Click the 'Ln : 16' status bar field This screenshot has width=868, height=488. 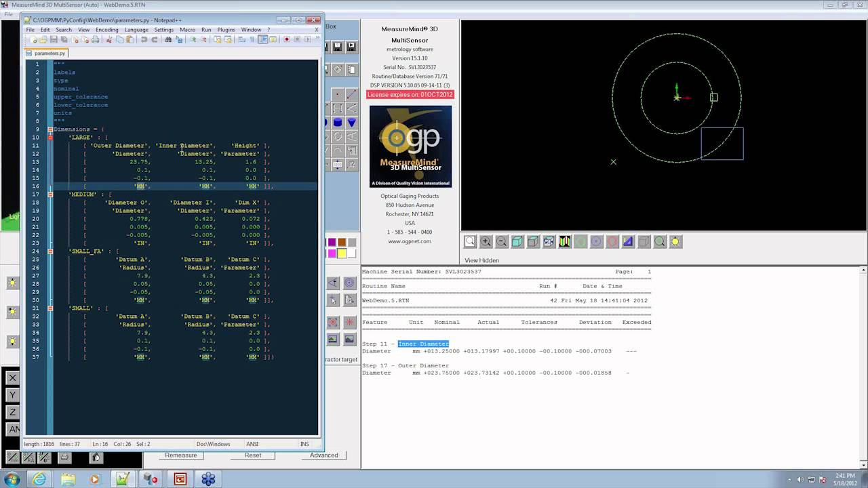[x=100, y=444]
